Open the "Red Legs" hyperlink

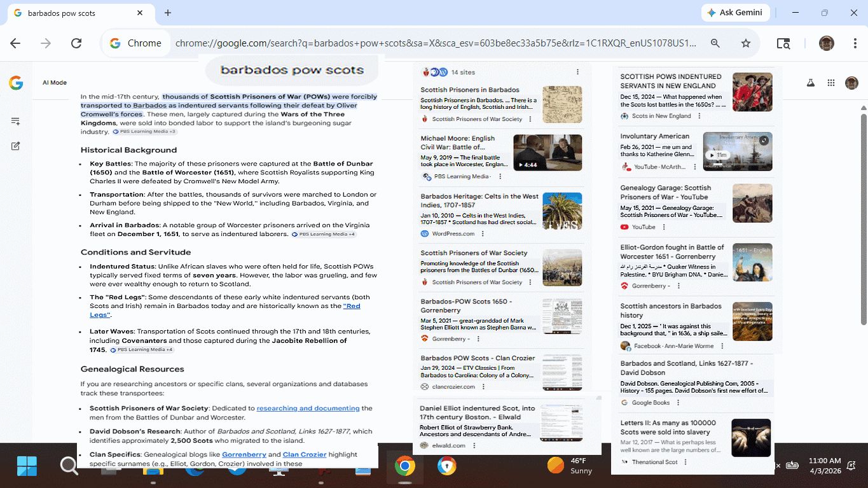point(352,306)
